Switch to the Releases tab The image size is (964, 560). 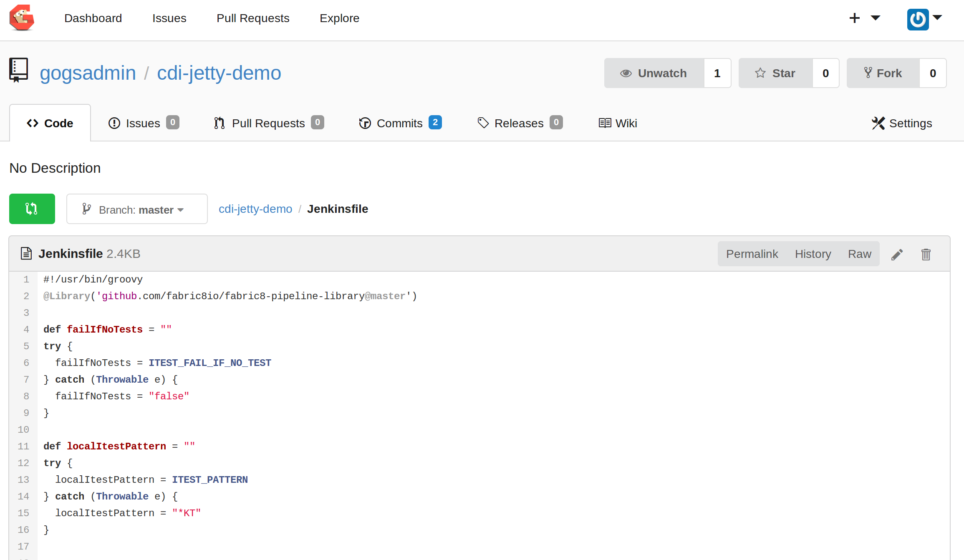pyautogui.click(x=520, y=123)
